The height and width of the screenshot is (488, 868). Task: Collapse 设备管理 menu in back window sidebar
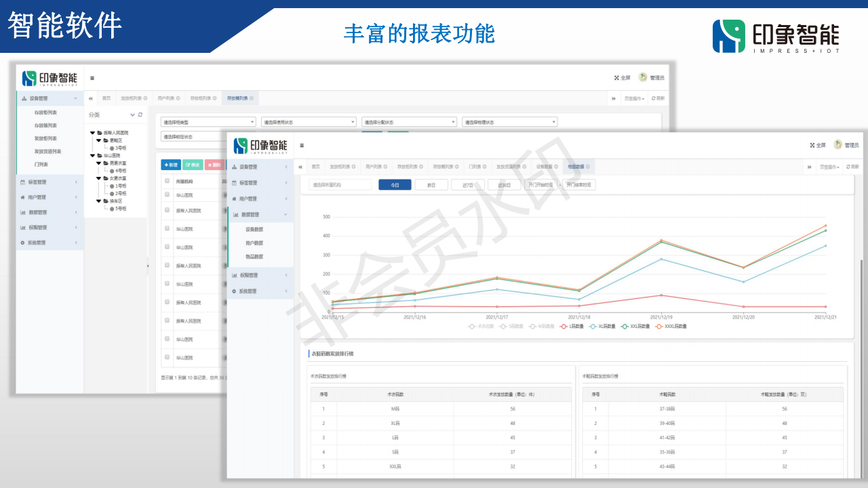tap(50, 99)
